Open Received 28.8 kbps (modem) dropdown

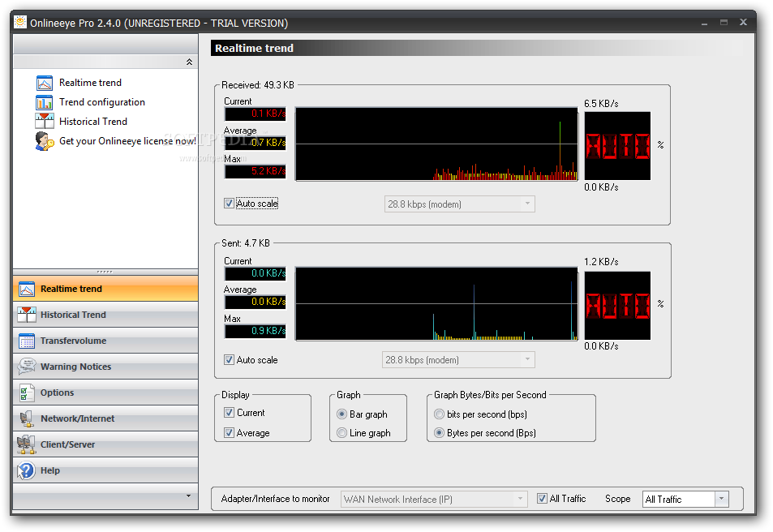click(459, 204)
